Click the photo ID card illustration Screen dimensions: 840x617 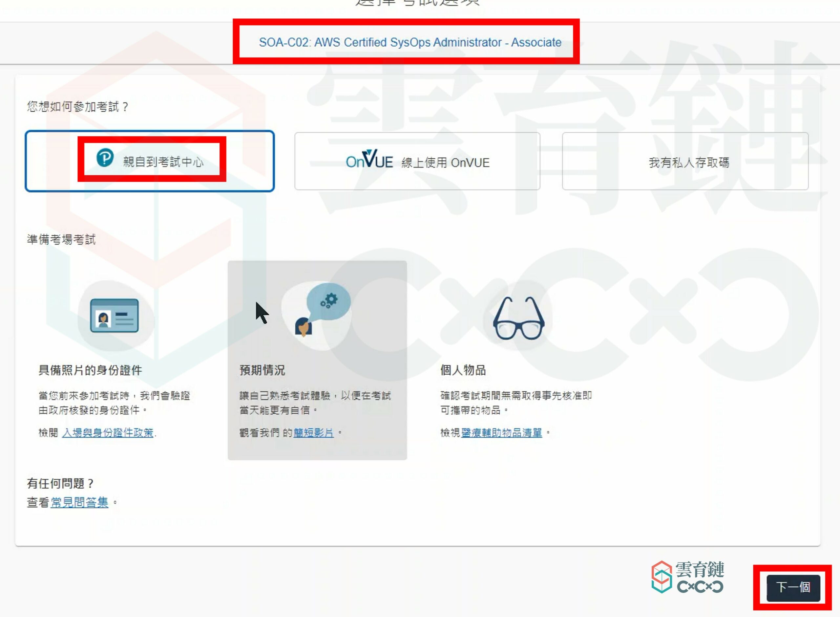point(114,316)
